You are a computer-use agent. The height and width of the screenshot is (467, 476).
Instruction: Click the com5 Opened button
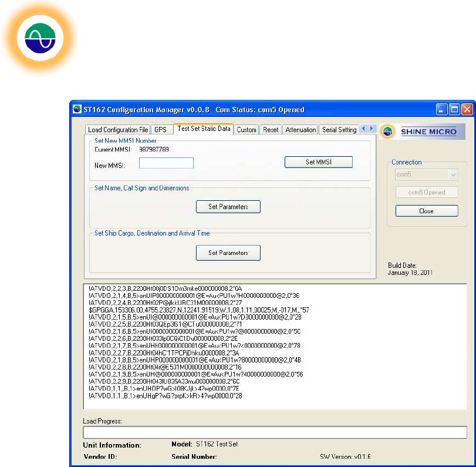click(427, 192)
